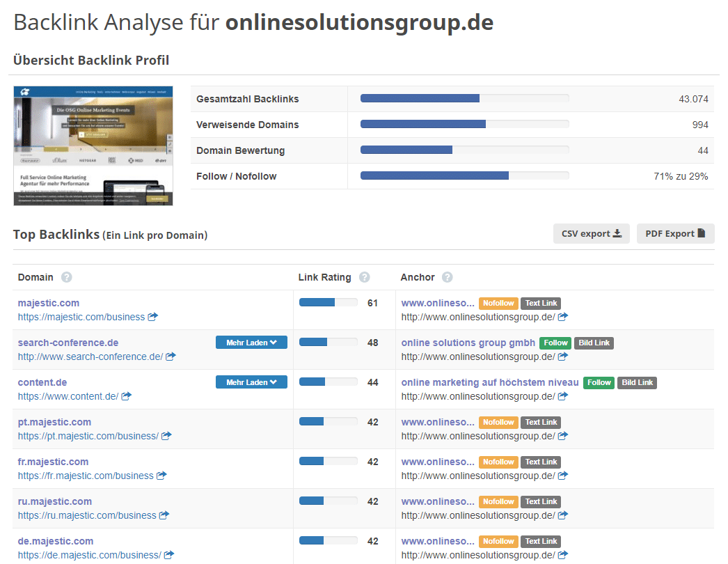
Task: Click the Text Link badge in majestic.com row
Action: pyautogui.click(x=541, y=303)
